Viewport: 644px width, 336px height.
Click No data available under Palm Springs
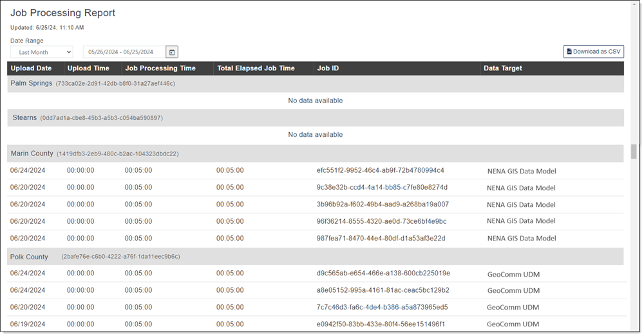(316, 101)
